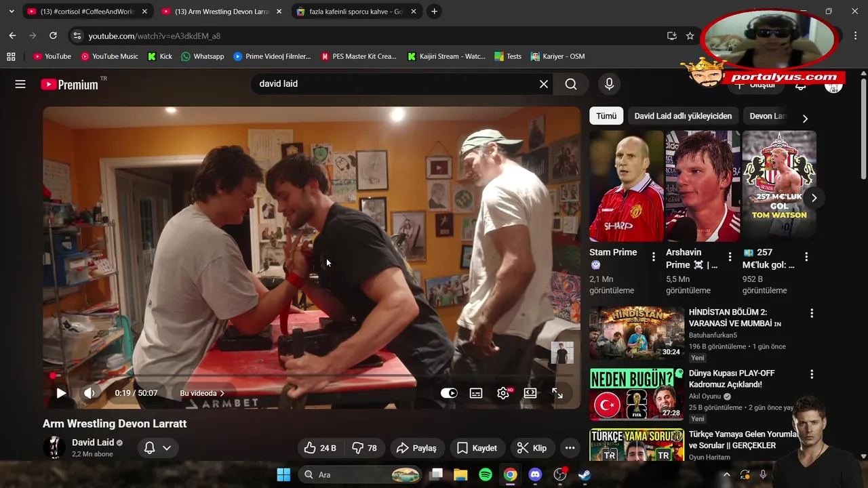Image resolution: width=868 pixels, height=488 pixels.
Task: Open the Whatsapp bookmark
Action: pyautogui.click(x=202, y=56)
